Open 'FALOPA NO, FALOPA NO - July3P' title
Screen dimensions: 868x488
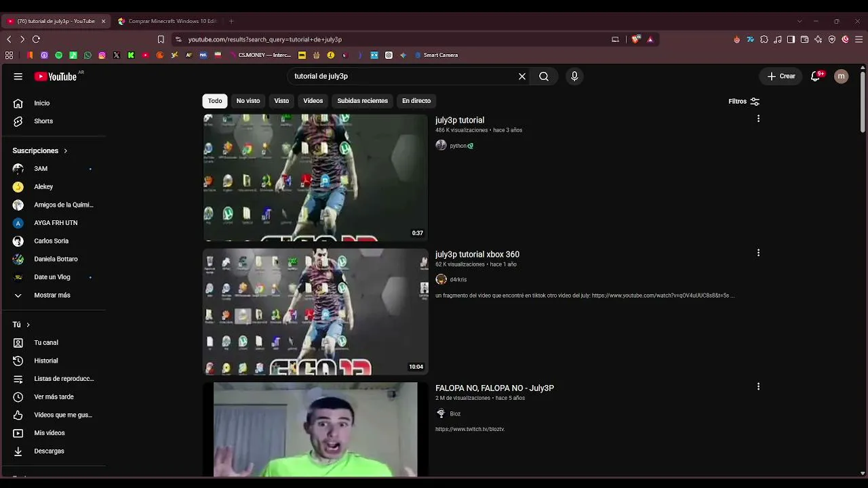point(494,388)
